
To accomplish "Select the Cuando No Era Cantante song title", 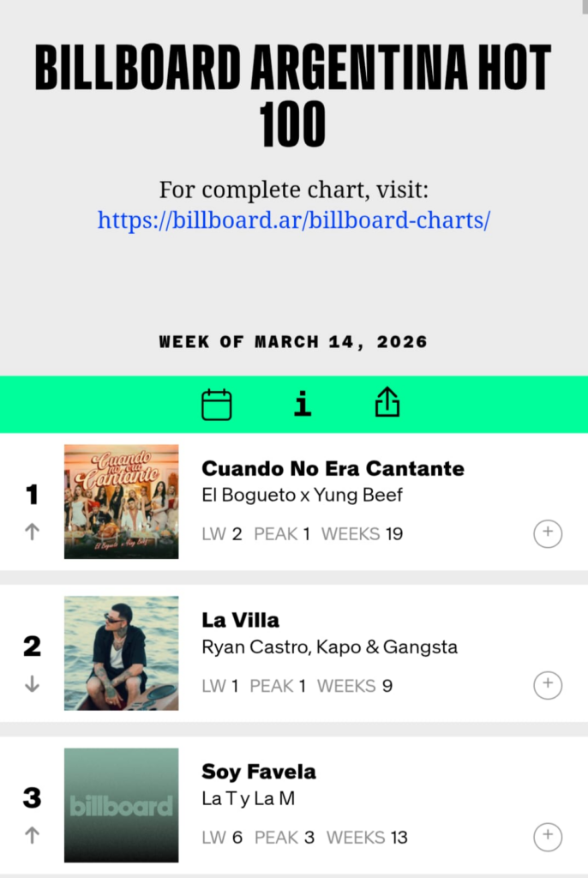I will point(333,468).
